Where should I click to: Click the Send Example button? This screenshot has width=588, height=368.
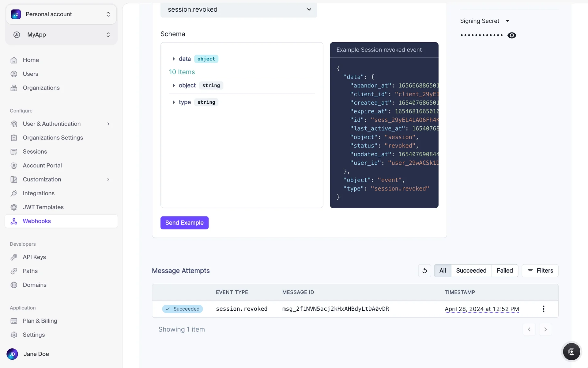184,223
